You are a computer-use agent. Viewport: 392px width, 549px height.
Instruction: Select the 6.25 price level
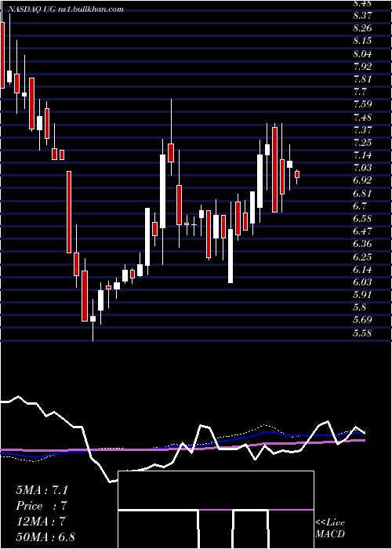pos(363,256)
